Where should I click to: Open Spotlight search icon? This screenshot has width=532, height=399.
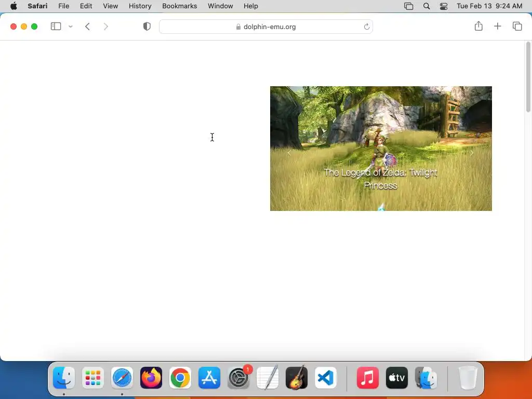[427, 6]
